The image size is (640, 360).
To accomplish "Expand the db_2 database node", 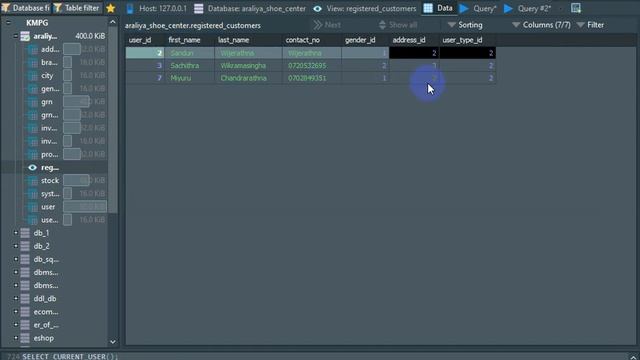I will point(16,246).
